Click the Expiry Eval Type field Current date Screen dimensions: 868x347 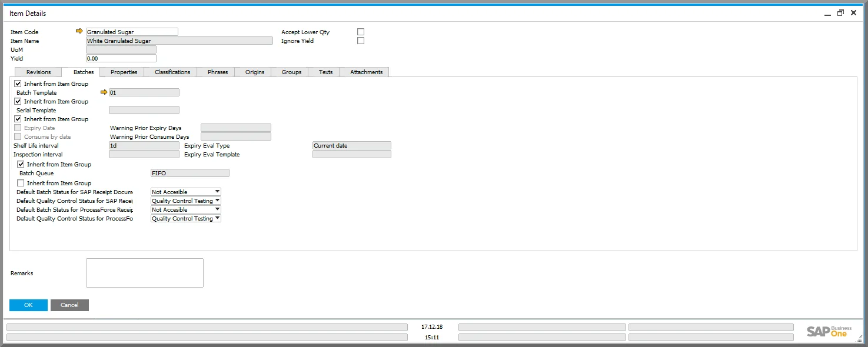click(352, 145)
